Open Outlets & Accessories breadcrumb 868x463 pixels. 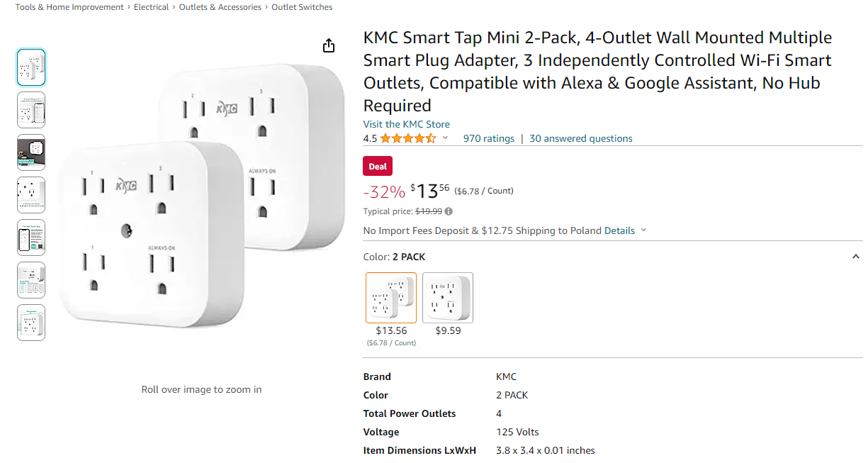(220, 7)
